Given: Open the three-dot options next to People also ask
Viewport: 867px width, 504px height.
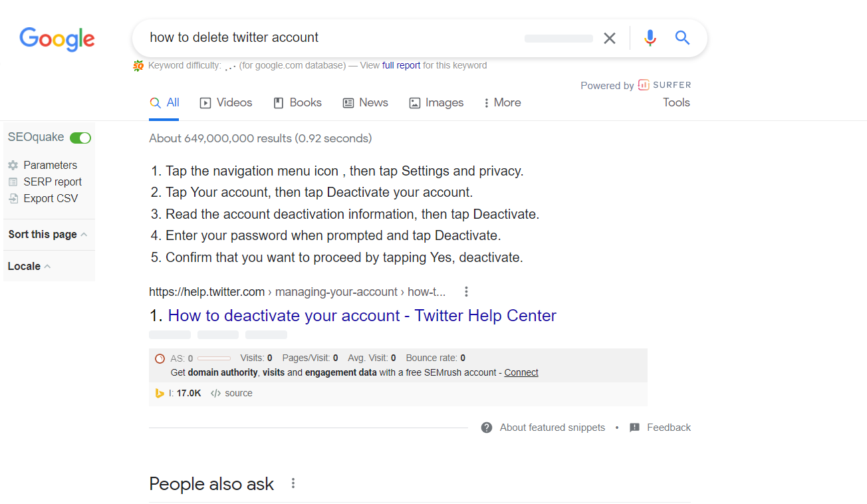Looking at the screenshot, I should point(293,483).
